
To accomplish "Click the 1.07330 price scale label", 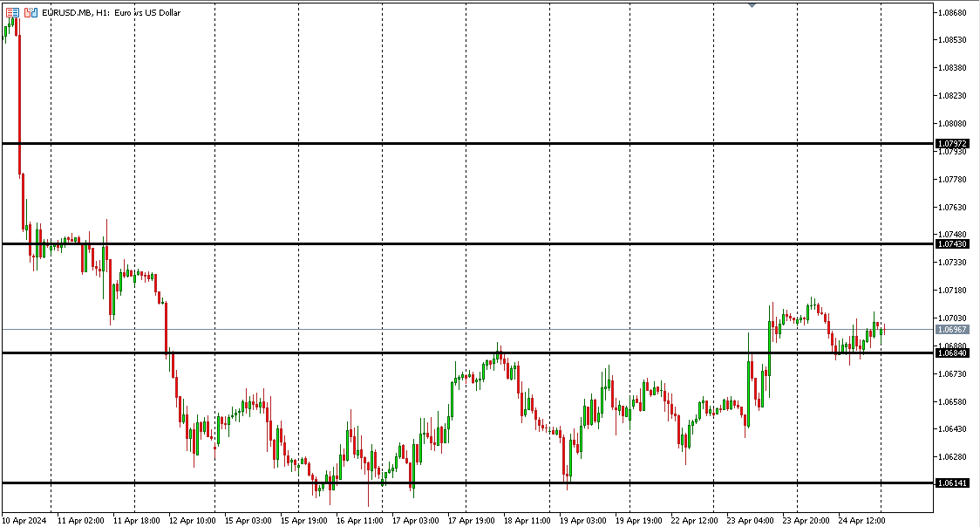I will click(x=952, y=262).
